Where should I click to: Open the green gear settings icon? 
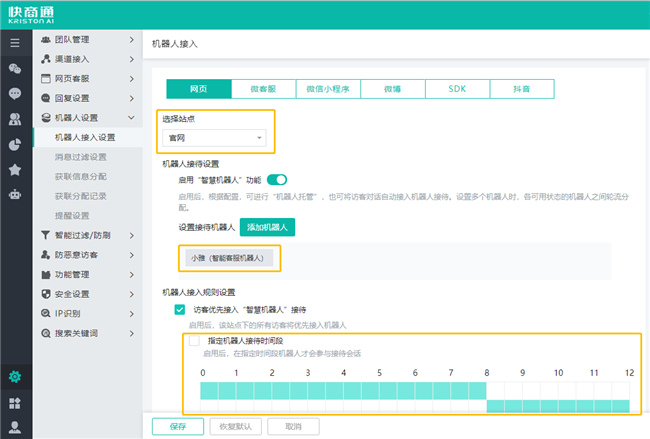pos(14,377)
